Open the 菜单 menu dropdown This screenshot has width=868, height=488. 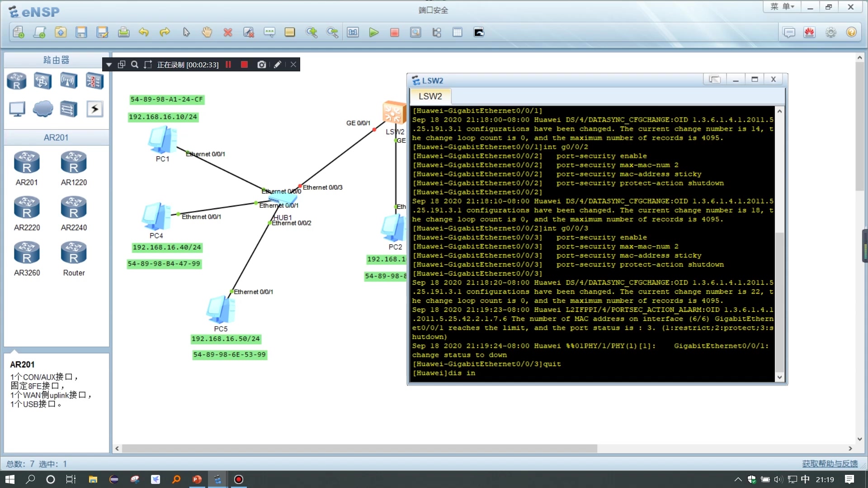(782, 7)
